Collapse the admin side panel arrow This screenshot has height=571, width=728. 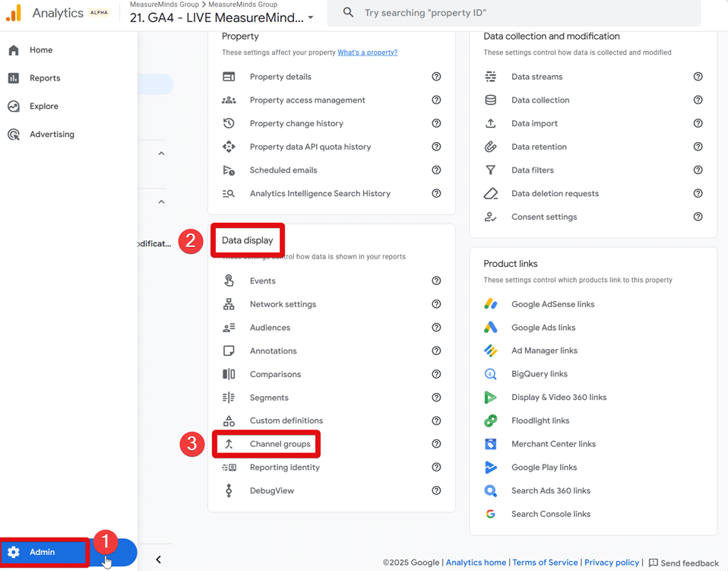click(x=158, y=560)
